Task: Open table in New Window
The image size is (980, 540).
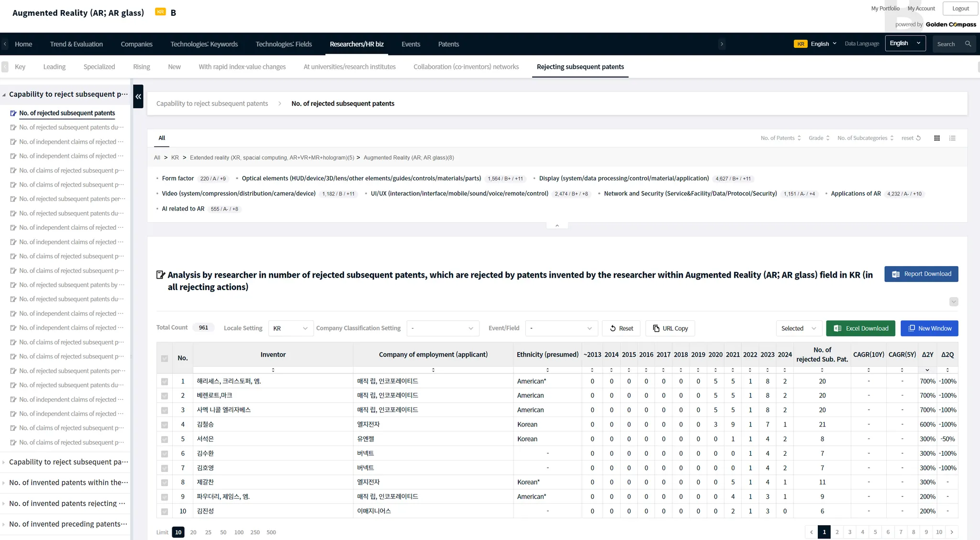Action: [x=929, y=328]
